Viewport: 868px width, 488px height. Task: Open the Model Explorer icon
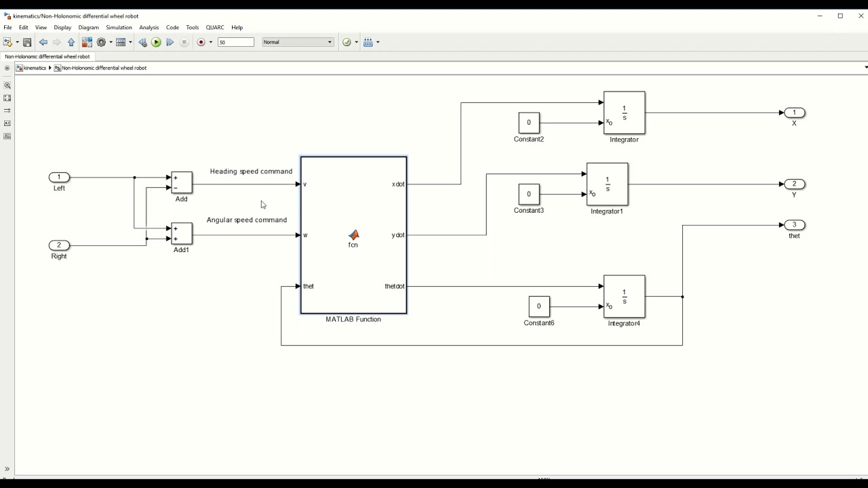tap(121, 42)
